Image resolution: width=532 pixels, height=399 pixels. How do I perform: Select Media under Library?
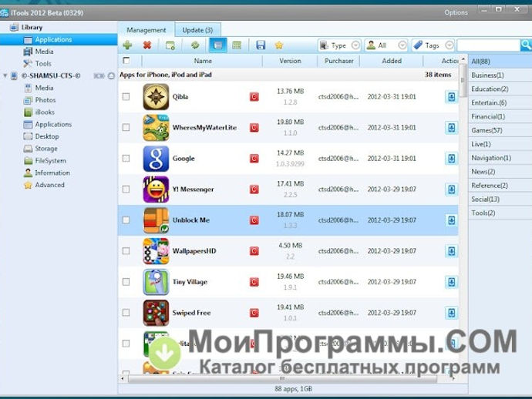44,52
